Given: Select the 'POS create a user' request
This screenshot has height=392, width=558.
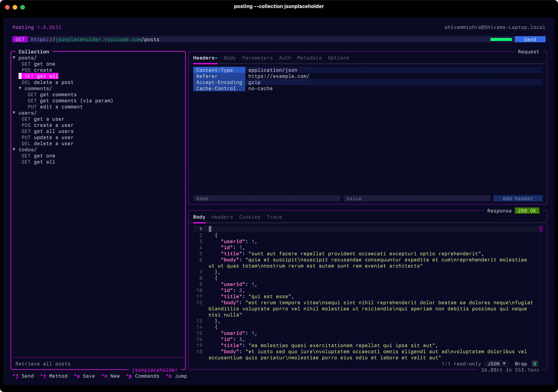Looking at the screenshot, I should (x=47, y=125).
